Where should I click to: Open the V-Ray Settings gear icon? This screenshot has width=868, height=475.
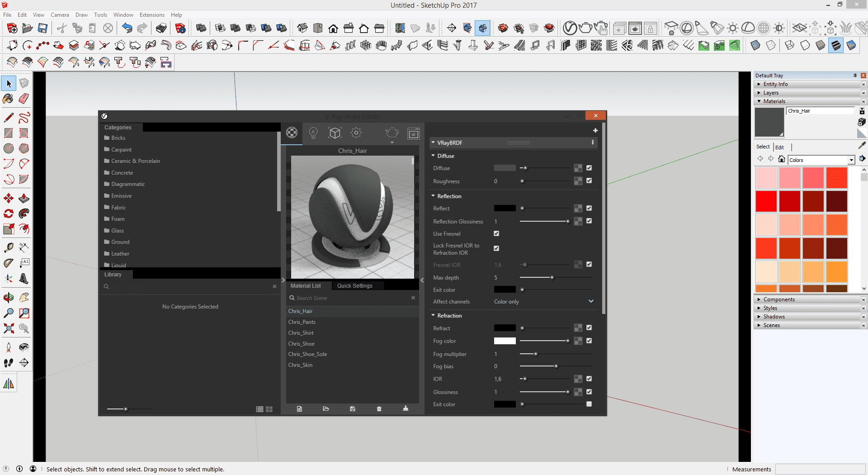[356, 133]
